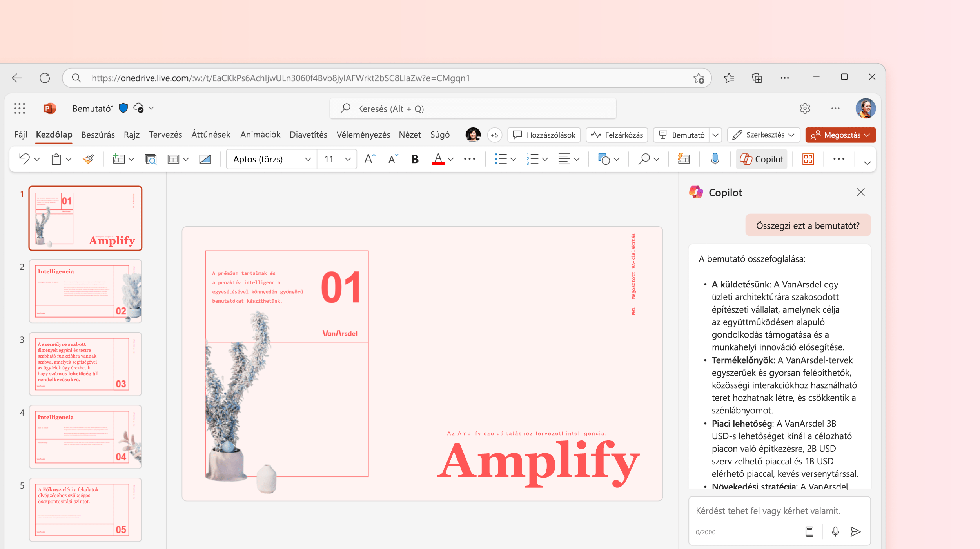980x549 pixels.
Task: Open the Szerkesztés mode dropdown
Action: pyautogui.click(x=763, y=135)
